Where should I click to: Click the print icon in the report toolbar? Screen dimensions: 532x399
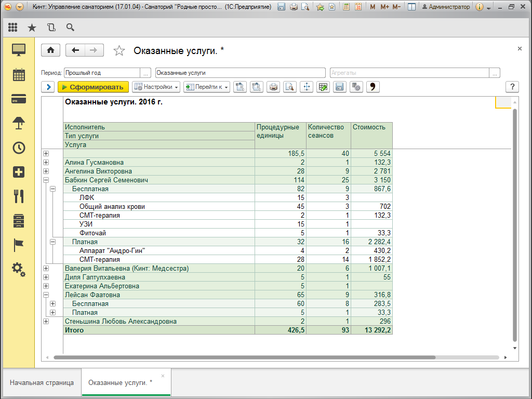(x=273, y=87)
